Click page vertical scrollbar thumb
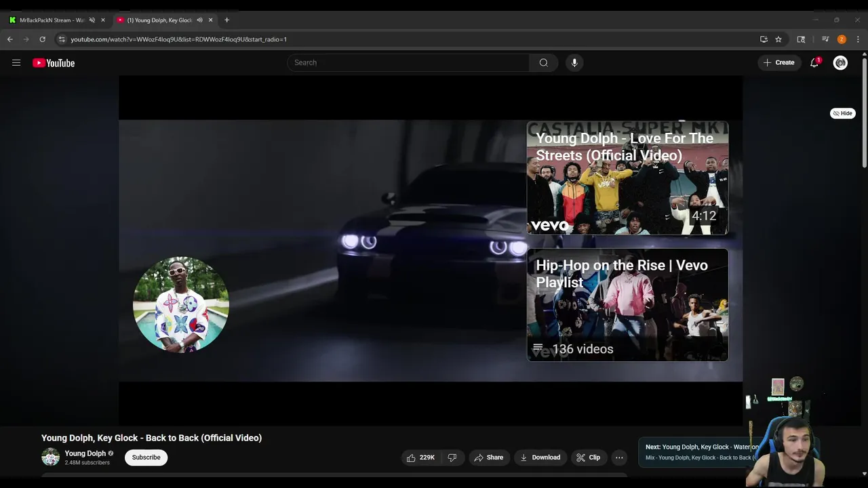The image size is (868, 488). 864,112
